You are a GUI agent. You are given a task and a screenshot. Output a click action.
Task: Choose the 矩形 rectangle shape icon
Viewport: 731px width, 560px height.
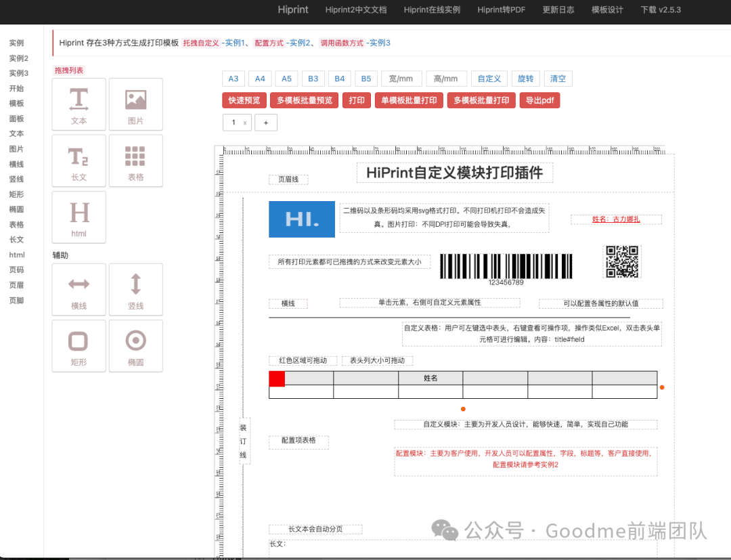pyautogui.click(x=79, y=341)
